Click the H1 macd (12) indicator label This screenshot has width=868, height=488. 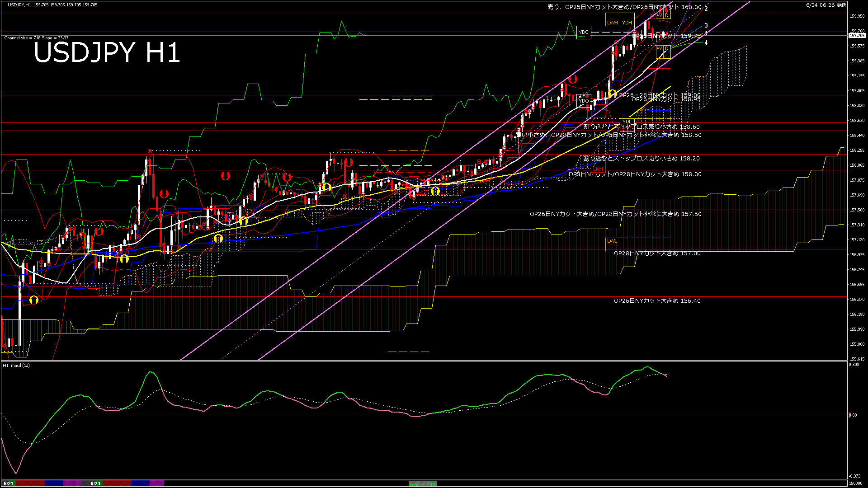pyautogui.click(x=16, y=365)
